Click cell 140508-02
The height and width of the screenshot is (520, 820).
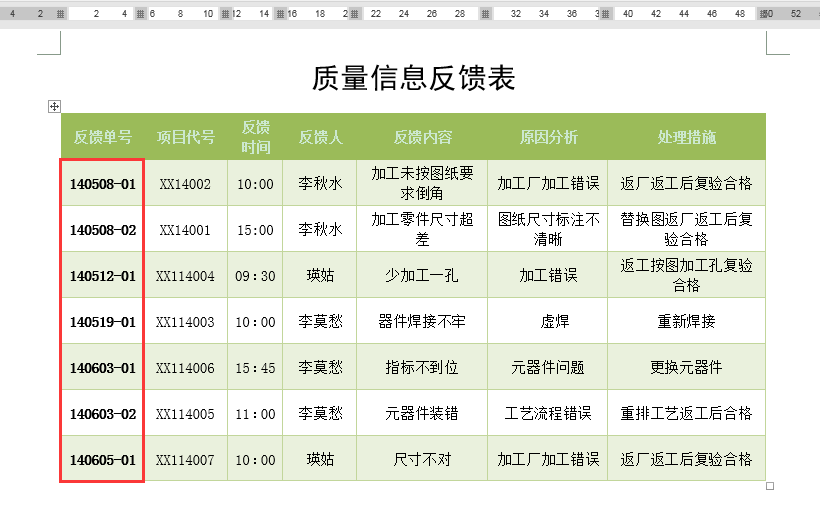coord(102,230)
